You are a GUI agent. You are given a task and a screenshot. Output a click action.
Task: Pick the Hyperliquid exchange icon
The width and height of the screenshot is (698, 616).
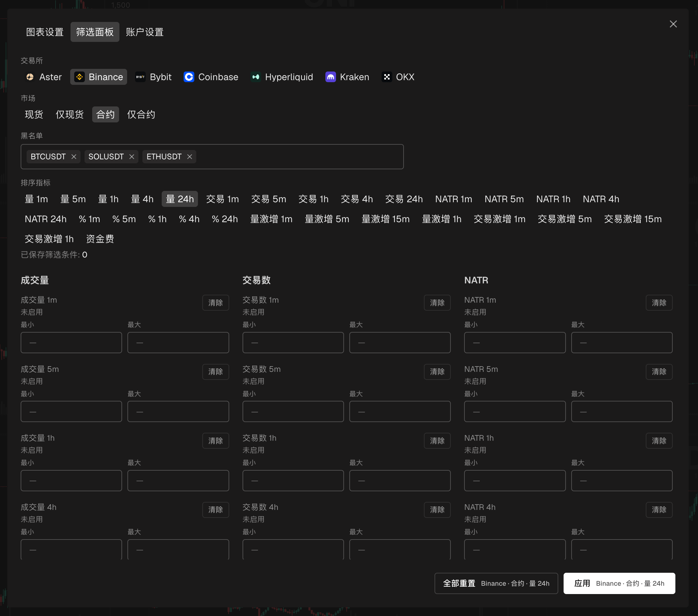tap(256, 77)
